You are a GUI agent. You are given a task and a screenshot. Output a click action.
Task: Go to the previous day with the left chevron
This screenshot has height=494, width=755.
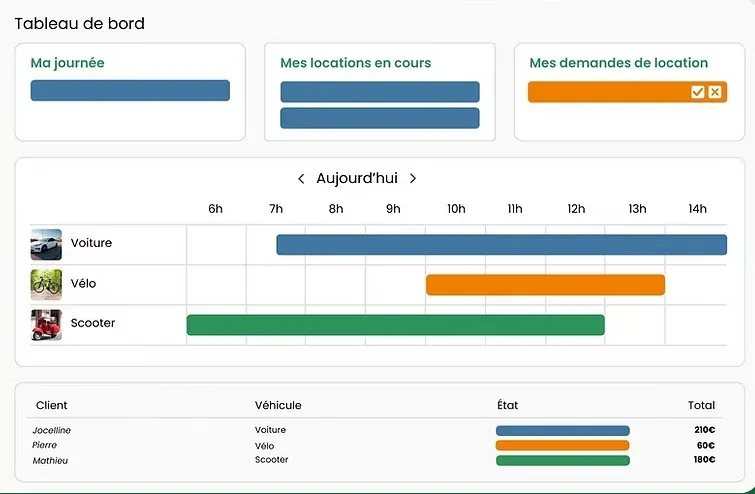point(301,179)
